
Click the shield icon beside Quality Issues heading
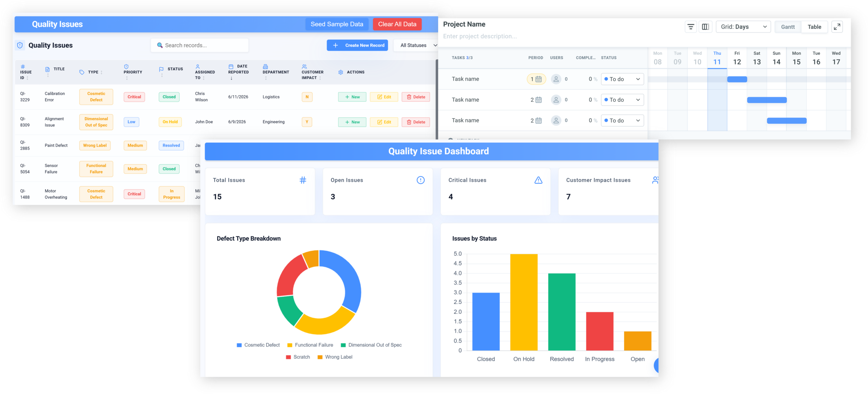[x=20, y=45]
